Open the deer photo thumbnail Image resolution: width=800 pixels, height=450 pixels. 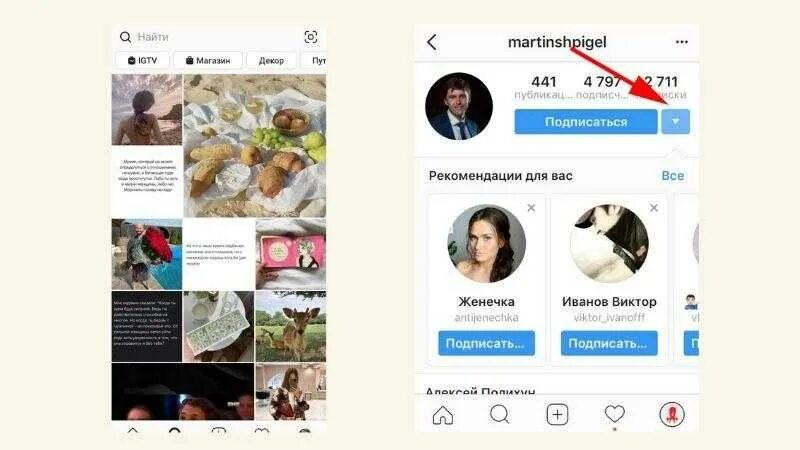coord(290,327)
